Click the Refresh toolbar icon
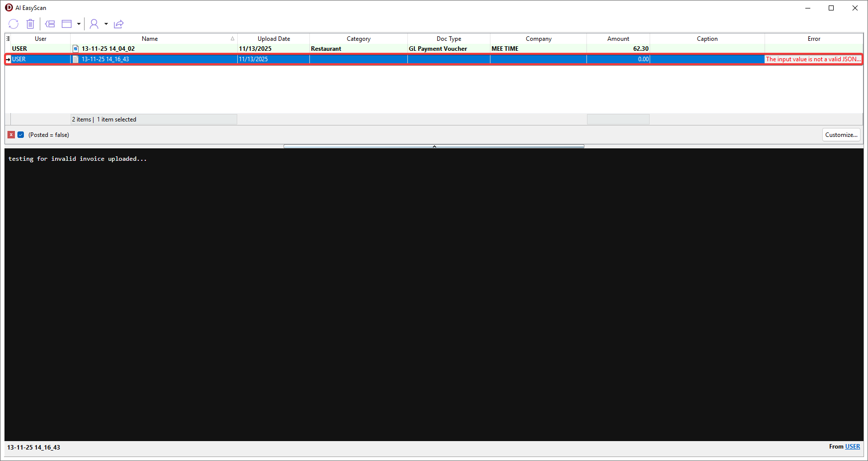Image resolution: width=868 pixels, height=461 pixels. point(13,24)
